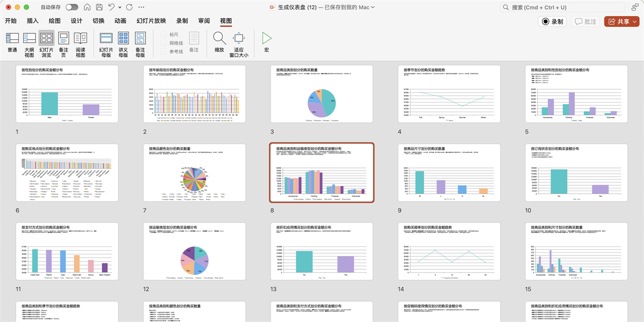Open 讲义母版 handout master
The width and height of the screenshot is (644, 322).
click(x=123, y=43)
